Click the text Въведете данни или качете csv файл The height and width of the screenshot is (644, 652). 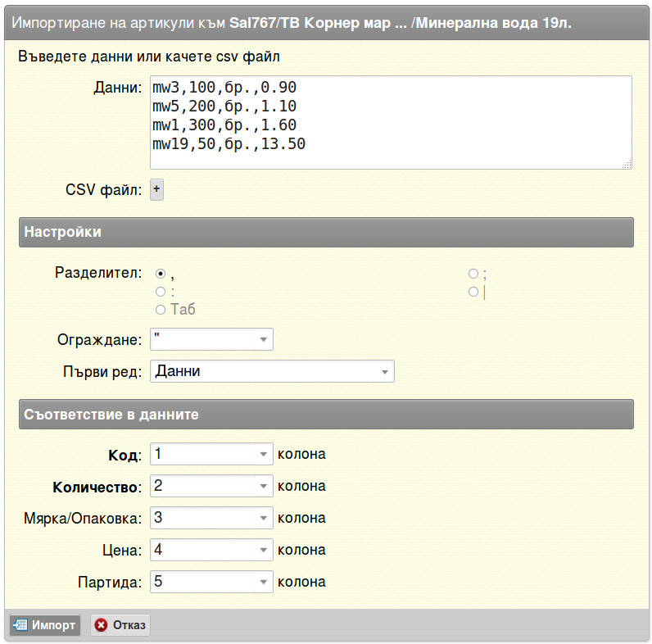pyautogui.click(x=149, y=57)
